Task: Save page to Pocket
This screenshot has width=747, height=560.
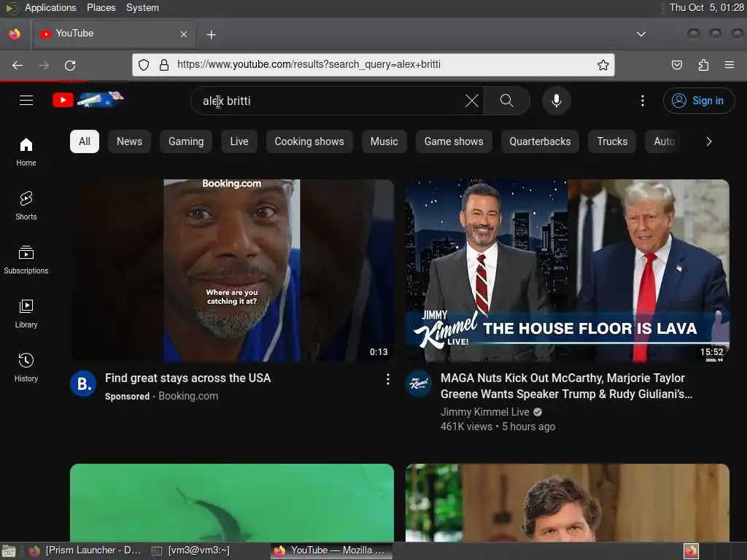Action: pos(676,65)
